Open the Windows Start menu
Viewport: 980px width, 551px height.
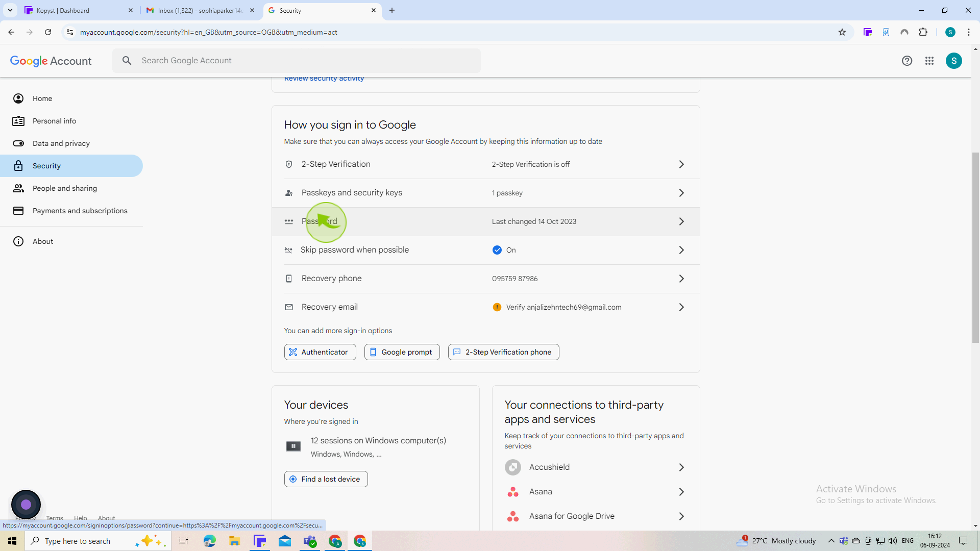click(x=12, y=541)
